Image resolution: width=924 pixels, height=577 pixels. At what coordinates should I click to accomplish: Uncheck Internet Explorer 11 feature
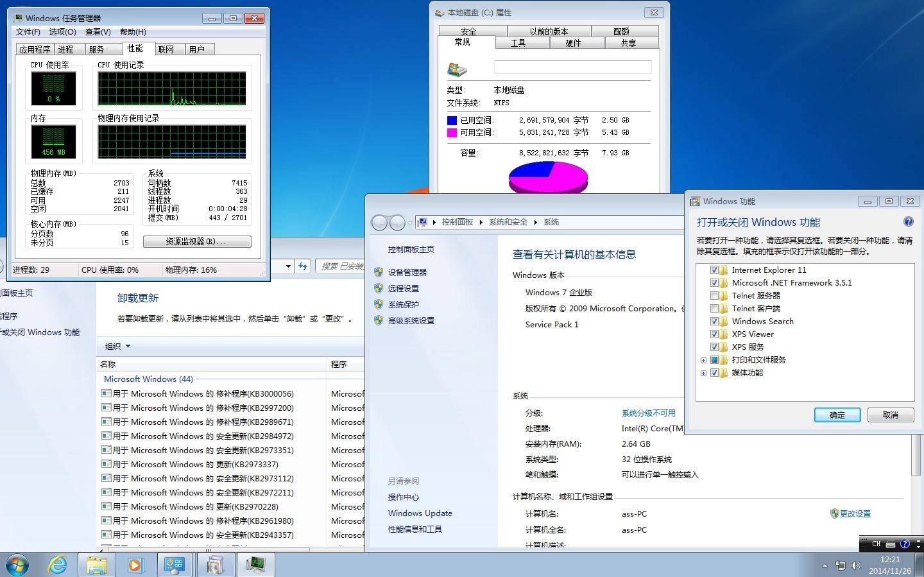(714, 270)
